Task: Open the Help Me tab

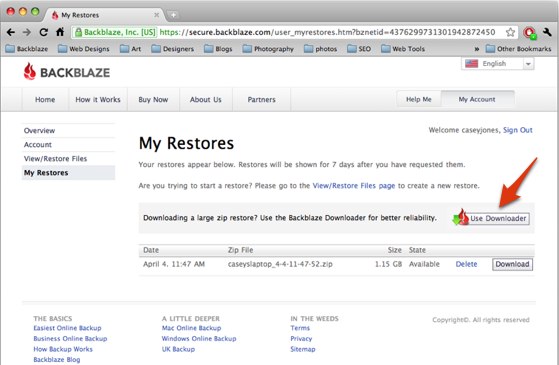Action: click(x=419, y=99)
